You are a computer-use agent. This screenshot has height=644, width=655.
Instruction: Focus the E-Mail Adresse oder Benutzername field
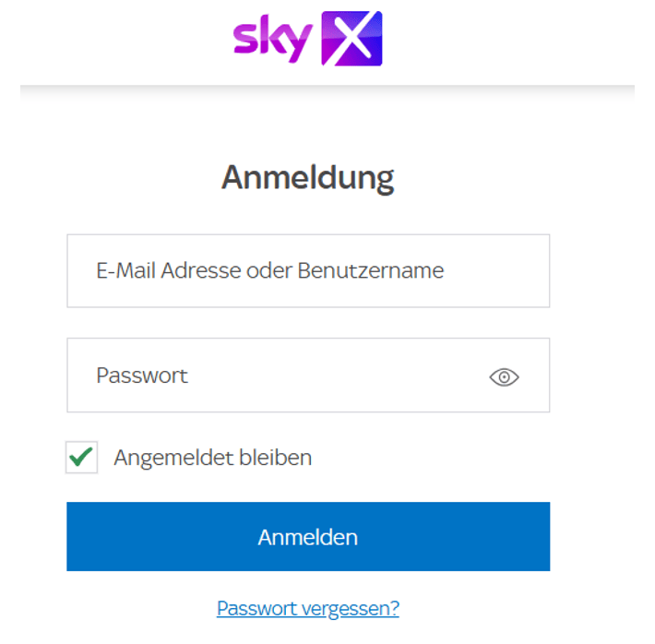[x=308, y=270]
